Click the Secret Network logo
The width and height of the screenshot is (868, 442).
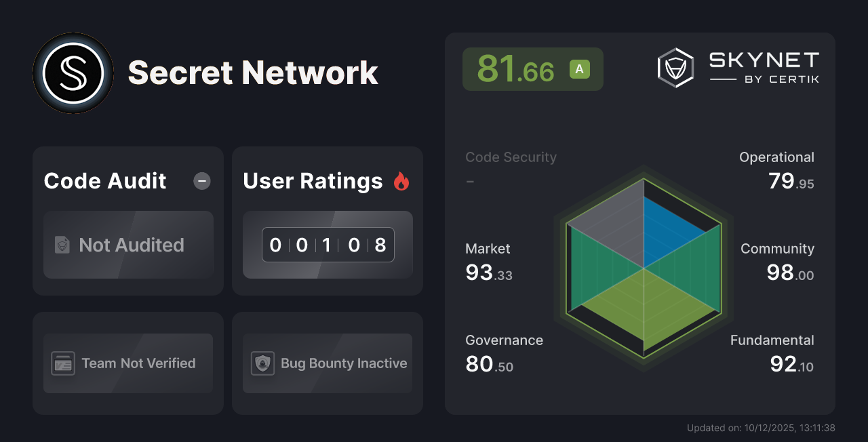(73, 73)
